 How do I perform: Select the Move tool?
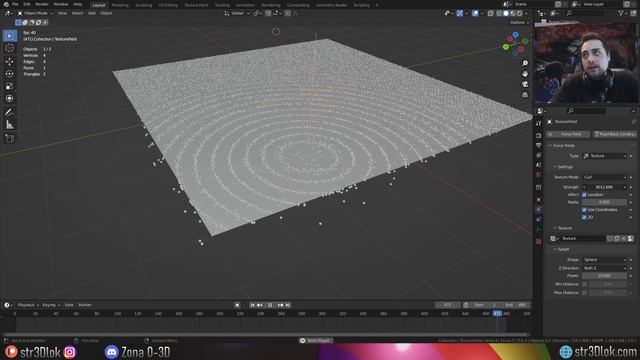[x=10, y=61]
